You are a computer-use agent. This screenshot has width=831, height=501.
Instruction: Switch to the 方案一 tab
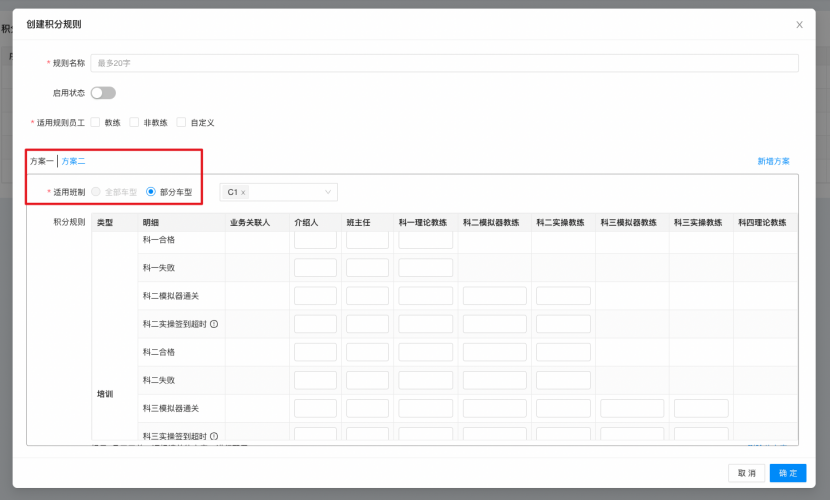click(x=41, y=161)
